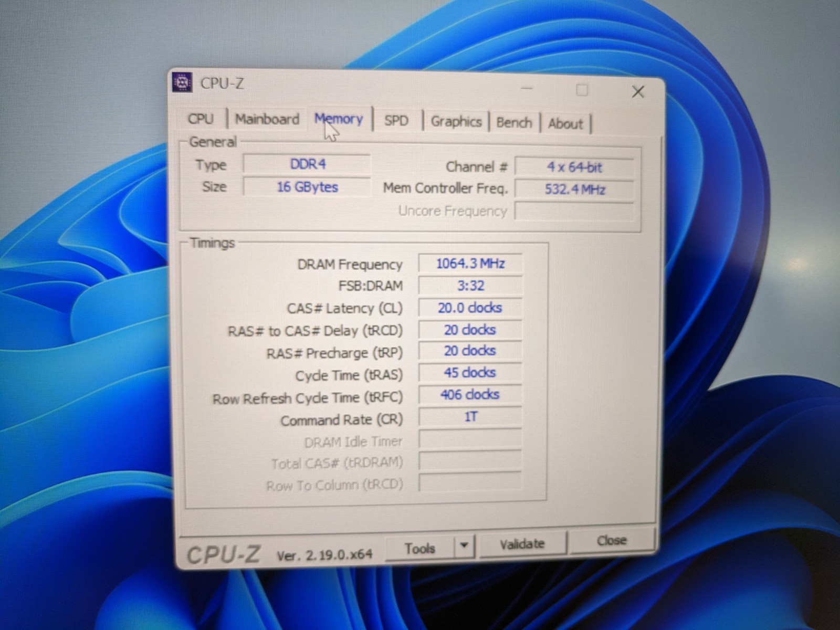Click the tRCD 20 clocks value
Viewport: 840px width, 630px height.
470,330
